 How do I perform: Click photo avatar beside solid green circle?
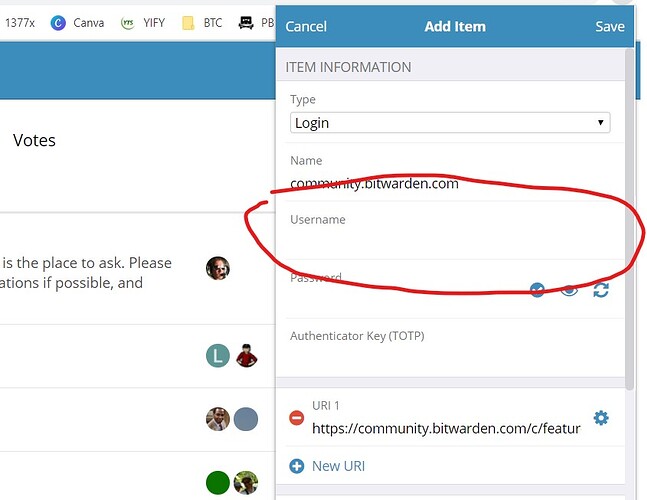point(246,483)
